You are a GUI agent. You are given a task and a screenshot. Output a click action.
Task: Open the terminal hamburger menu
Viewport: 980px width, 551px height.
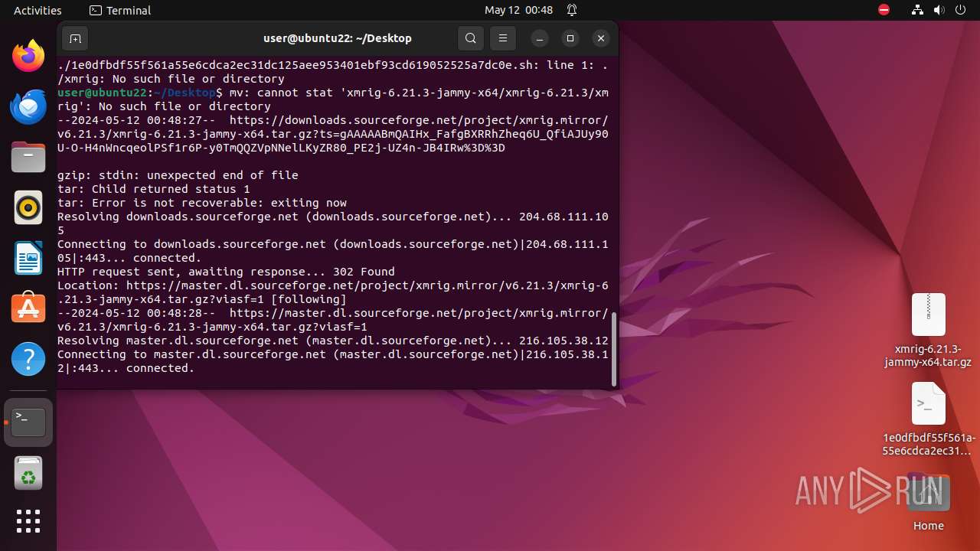pyautogui.click(x=502, y=38)
